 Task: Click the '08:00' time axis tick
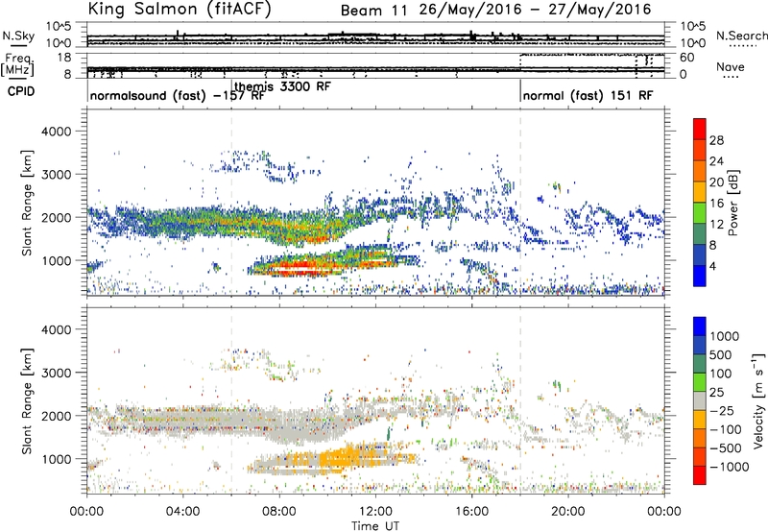click(279, 512)
